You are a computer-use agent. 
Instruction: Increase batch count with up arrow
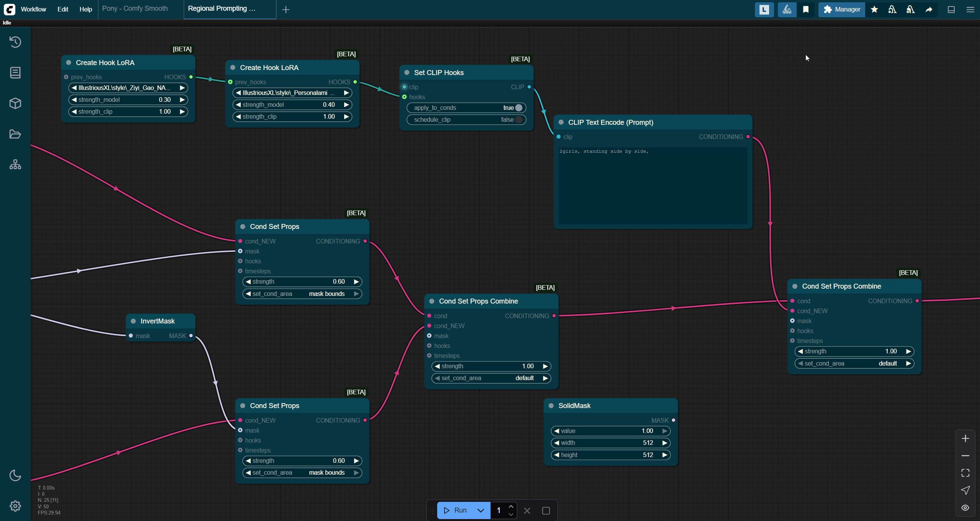(511, 507)
